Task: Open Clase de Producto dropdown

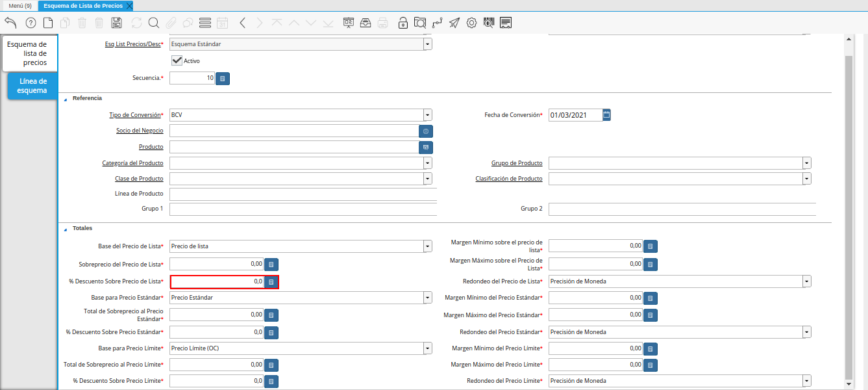Action: pyautogui.click(x=427, y=178)
